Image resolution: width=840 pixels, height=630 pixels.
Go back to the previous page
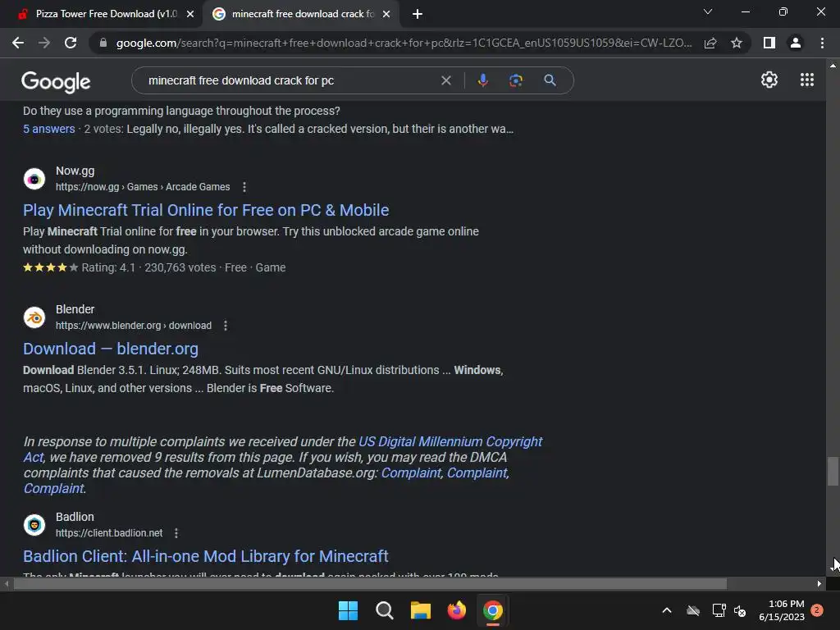18,43
